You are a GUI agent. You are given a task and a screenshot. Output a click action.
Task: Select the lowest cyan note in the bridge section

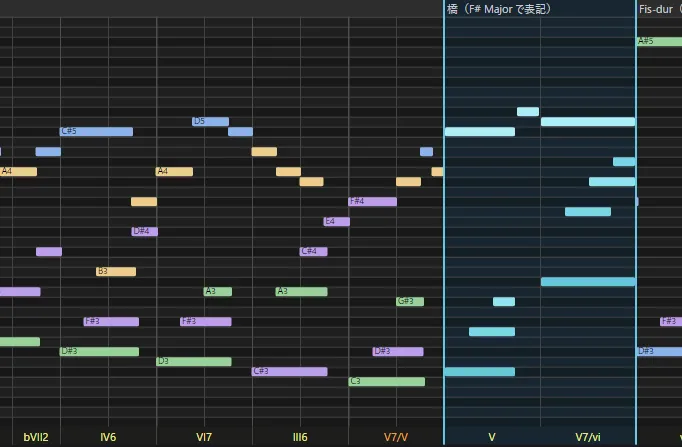click(480, 371)
